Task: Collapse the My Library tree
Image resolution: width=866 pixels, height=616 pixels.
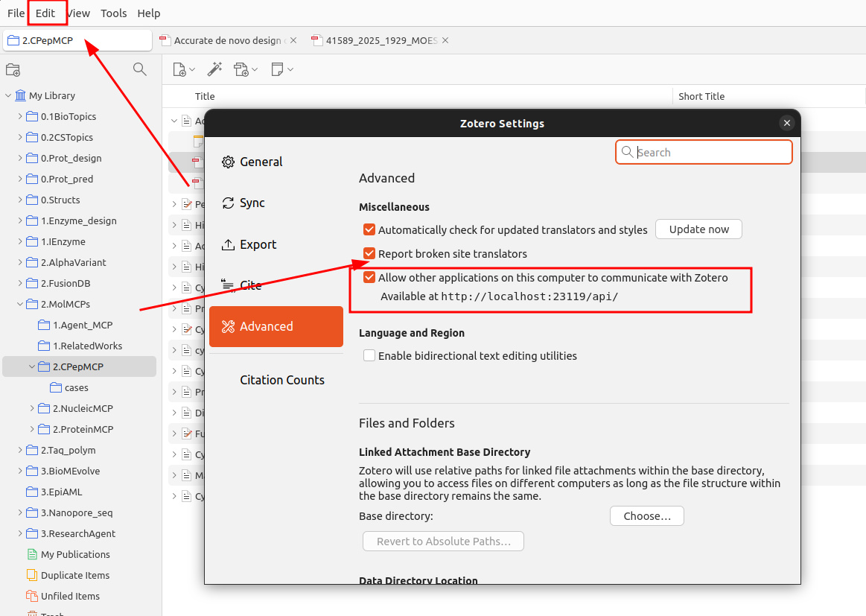Action: click(x=8, y=95)
